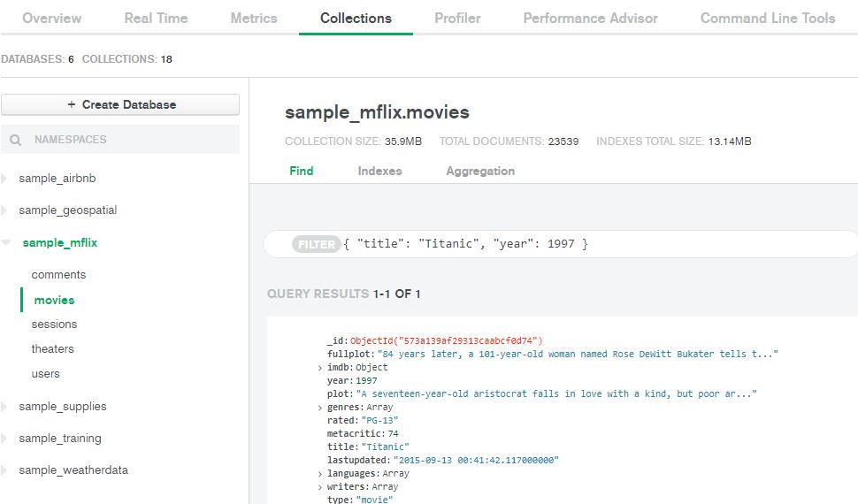This screenshot has width=858, height=504.
Task: Switch to the Indexes sub-tab
Action: click(379, 171)
